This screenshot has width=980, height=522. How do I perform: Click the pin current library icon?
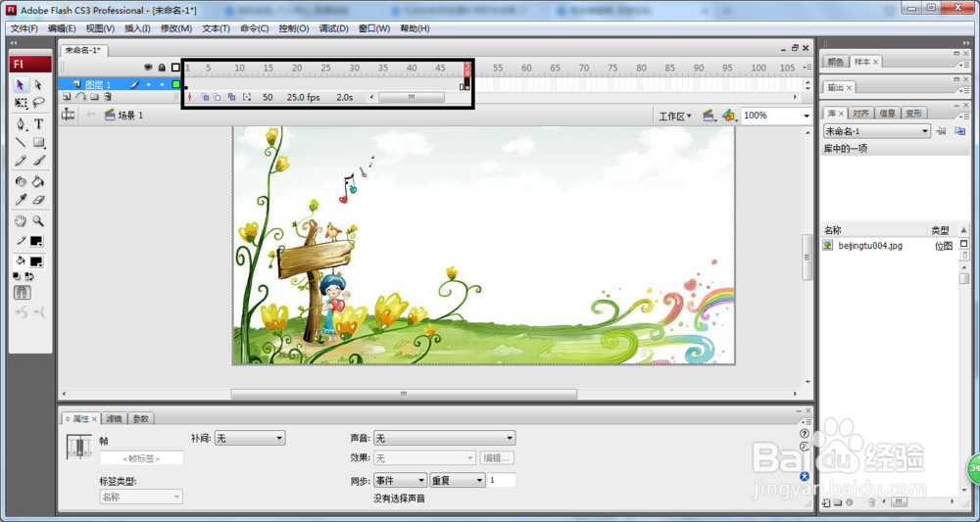tap(941, 130)
